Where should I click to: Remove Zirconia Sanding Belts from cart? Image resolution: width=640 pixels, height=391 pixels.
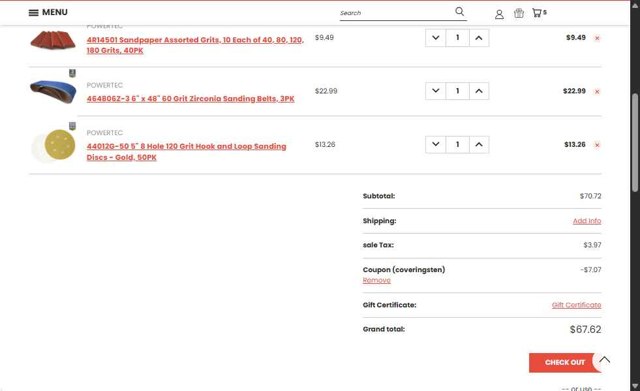[597, 91]
